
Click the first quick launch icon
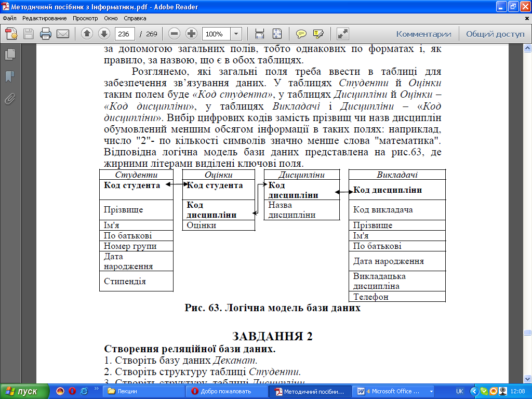60,391
